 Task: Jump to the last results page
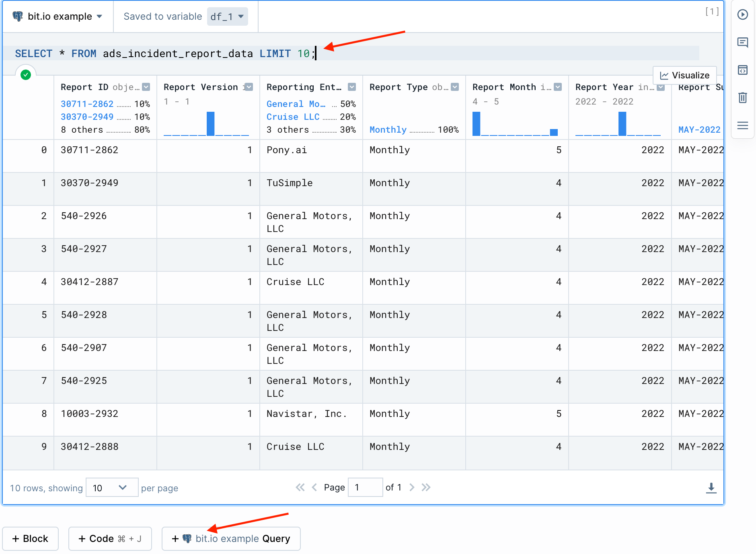coord(426,488)
